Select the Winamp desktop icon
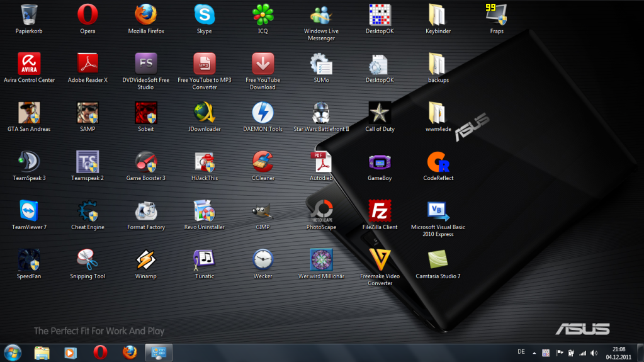 click(146, 264)
